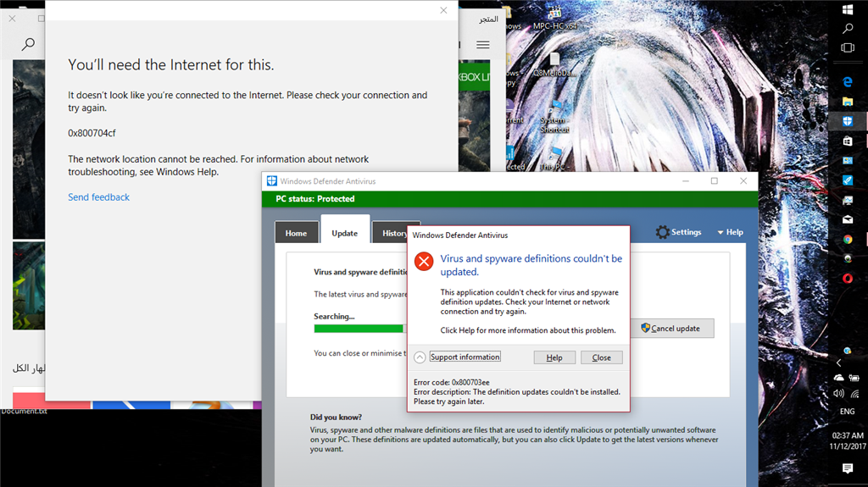Click Did you know? heading
The height and width of the screenshot is (487, 868).
tap(336, 418)
